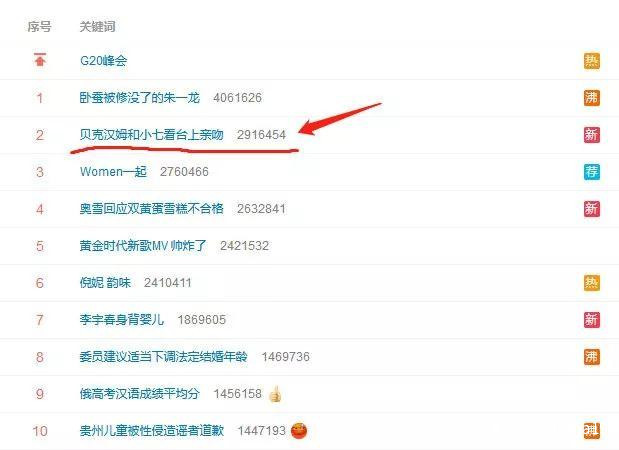Open 贵州儿童被性侵造谣者道歉 topic
619x450 pixels.
point(152,431)
